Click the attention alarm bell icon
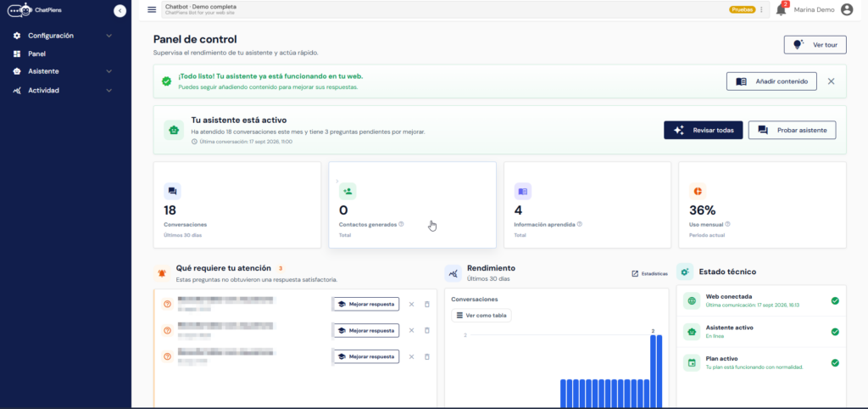This screenshot has height=409, width=868. pos(162,272)
